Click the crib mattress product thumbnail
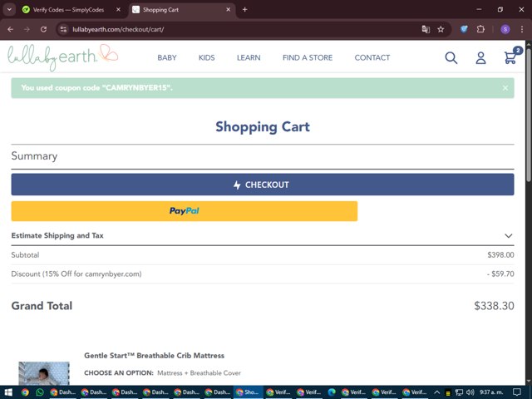 44,373
